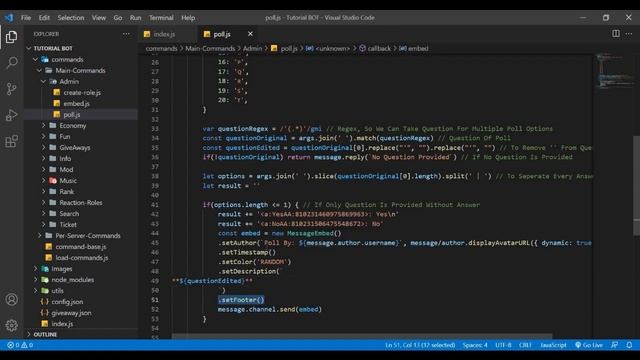640x360 pixels.
Task: Open the notifications bell in status bar
Action: click(629, 345)
